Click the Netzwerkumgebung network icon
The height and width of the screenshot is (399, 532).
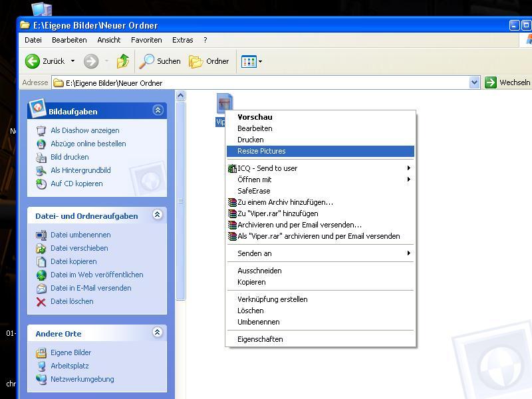tap(41, 379)
